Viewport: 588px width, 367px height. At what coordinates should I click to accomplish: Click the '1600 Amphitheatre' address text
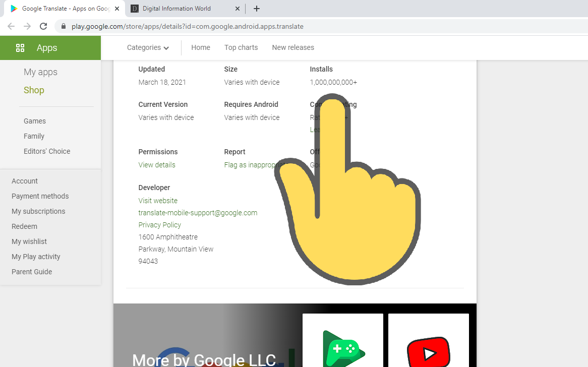168,237
